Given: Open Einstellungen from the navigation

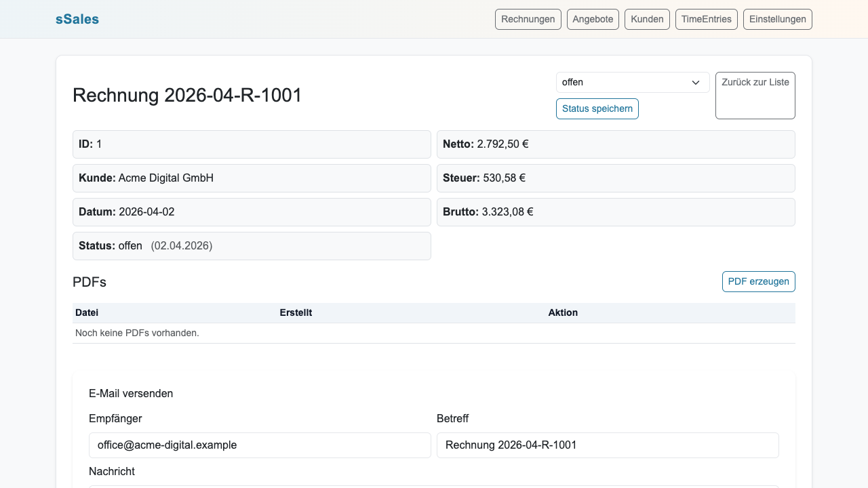Looking at the screenshot, I should (x=777, y=19).
